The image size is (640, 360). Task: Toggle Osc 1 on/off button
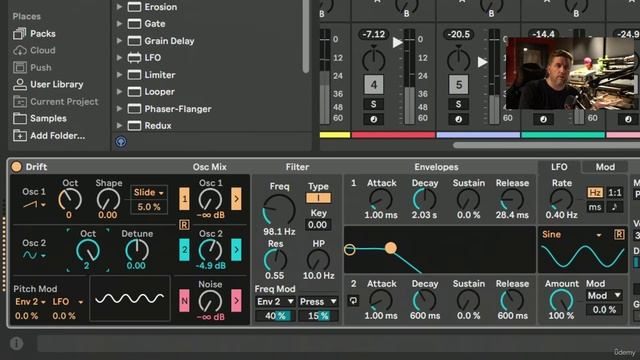[184, 199]
